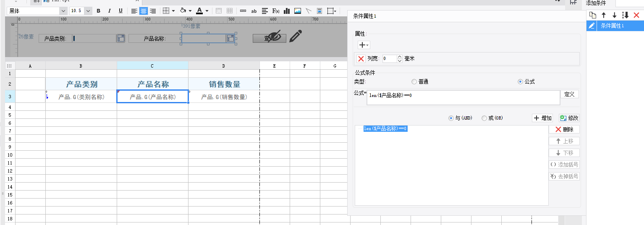Choose the 与(AND) radio option
The image size is (644, 225).
[x=451, y=118]
